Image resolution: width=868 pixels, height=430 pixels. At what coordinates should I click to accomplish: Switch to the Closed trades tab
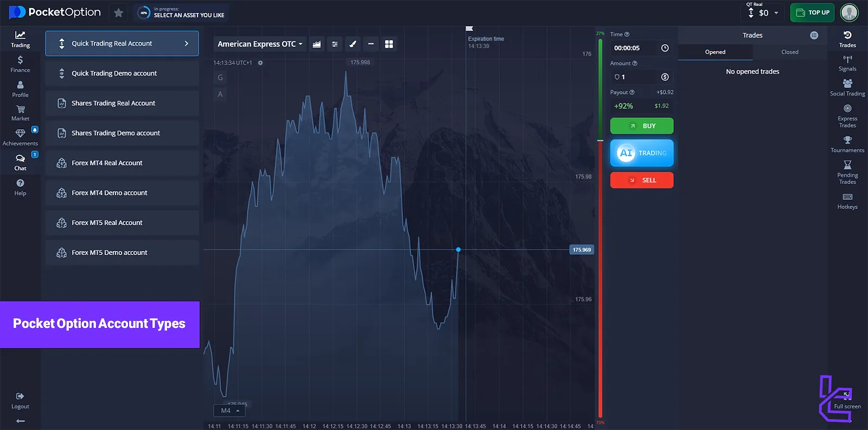[x=789, y=52]
